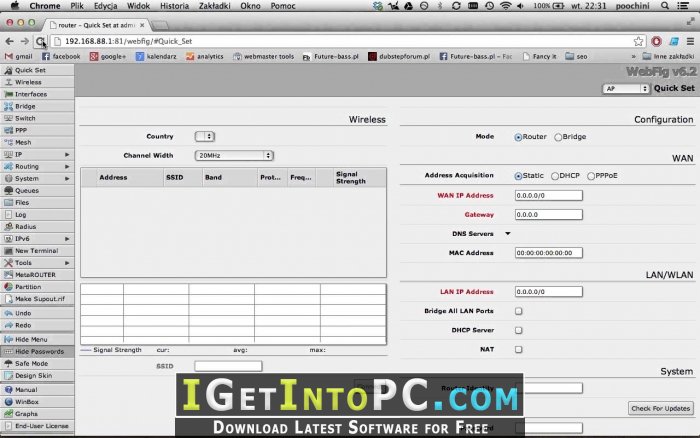Image resolution: width=700 pixels, height=438 pixels.
Task: Click Check For Updates button
Action: tap(661, 408)
